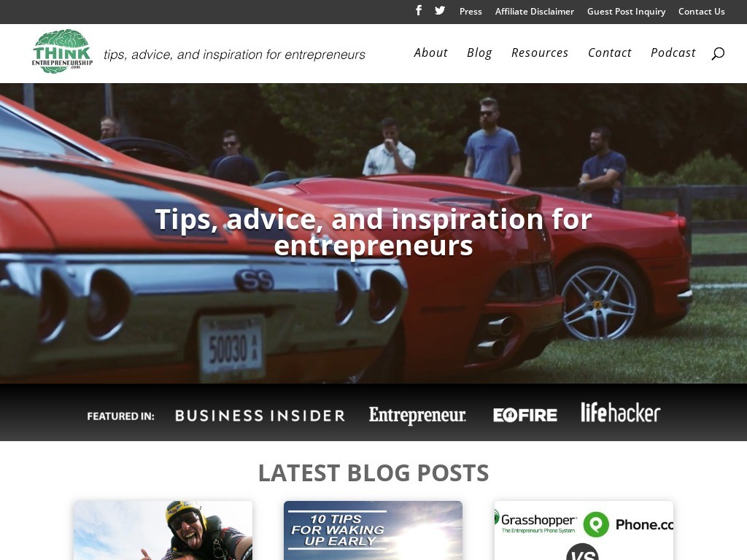Open the 10 Tips for Waking Up Early post
The width and height of the screenshot is (747, 560).
point(373,530)
